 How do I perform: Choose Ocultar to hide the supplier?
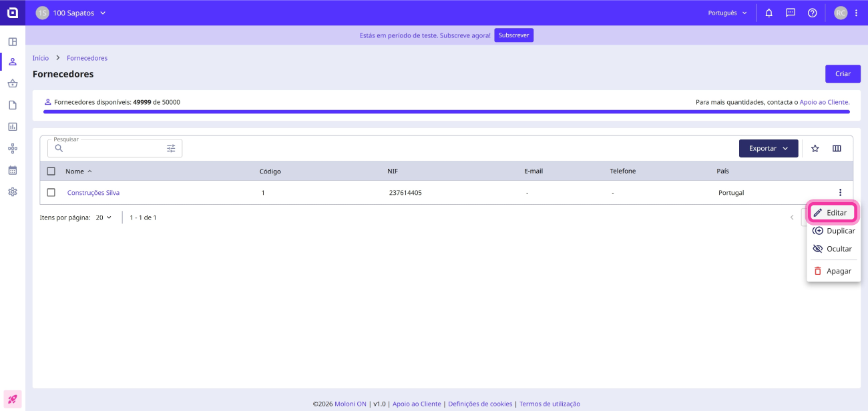tap(833, 249)
